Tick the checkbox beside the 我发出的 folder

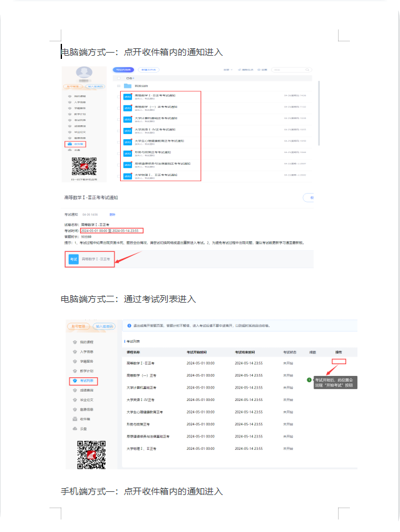click(x=117, y=86)
